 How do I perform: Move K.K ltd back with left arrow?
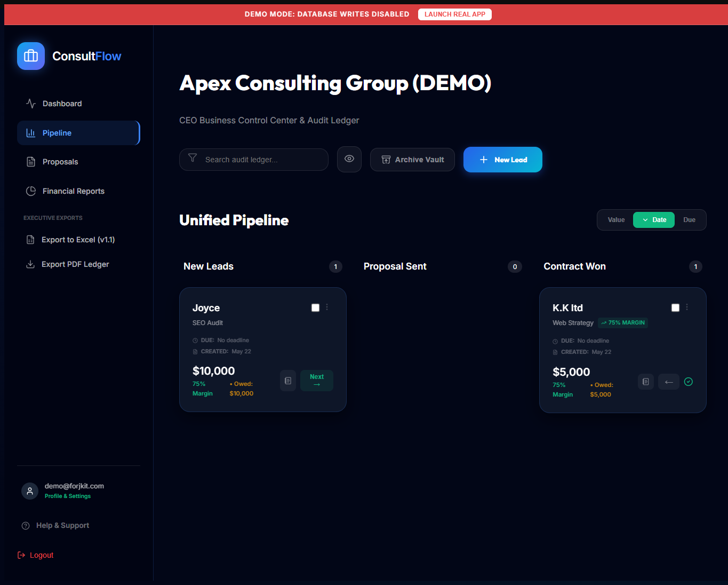pyautogui.click(x=669, y=382)
